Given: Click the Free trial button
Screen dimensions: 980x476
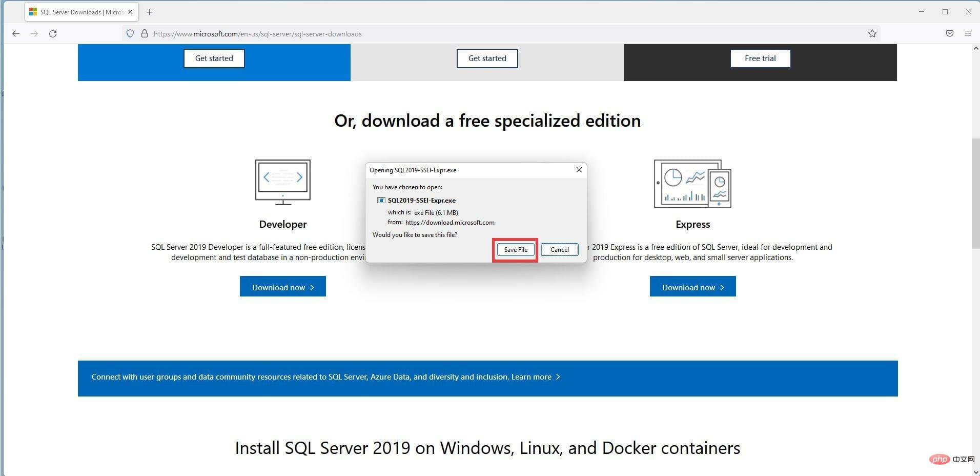Looking at the screenshot, I should [x=760, y=58].
